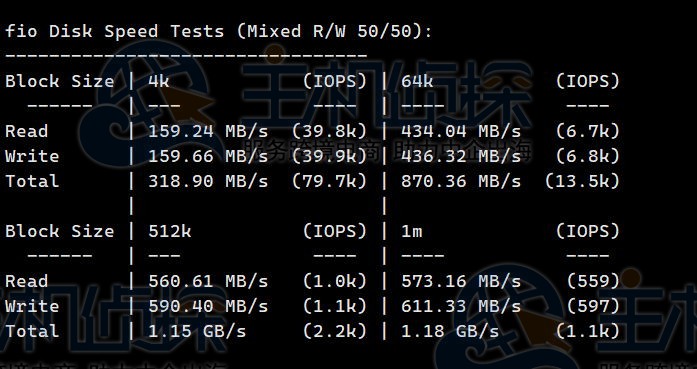Click the 1m block size label

click(x=412, y=231)
